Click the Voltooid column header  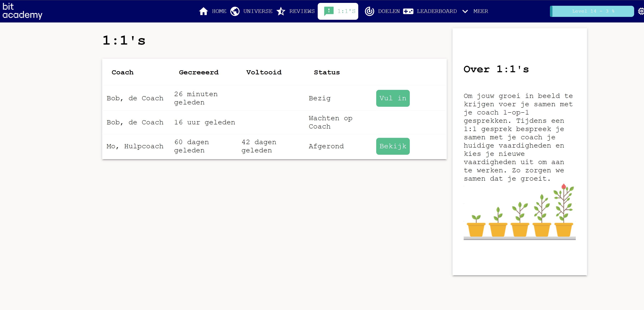click(x=264, y=72)
